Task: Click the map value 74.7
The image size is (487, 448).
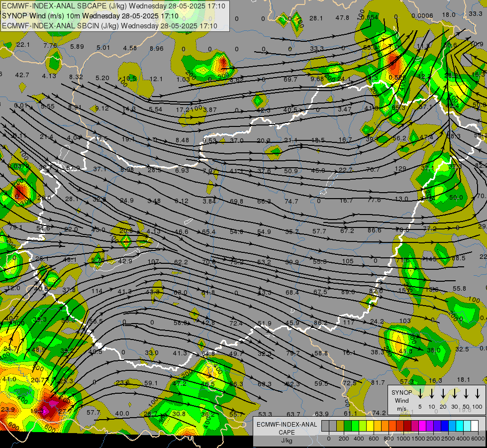Action: point(292,202)
